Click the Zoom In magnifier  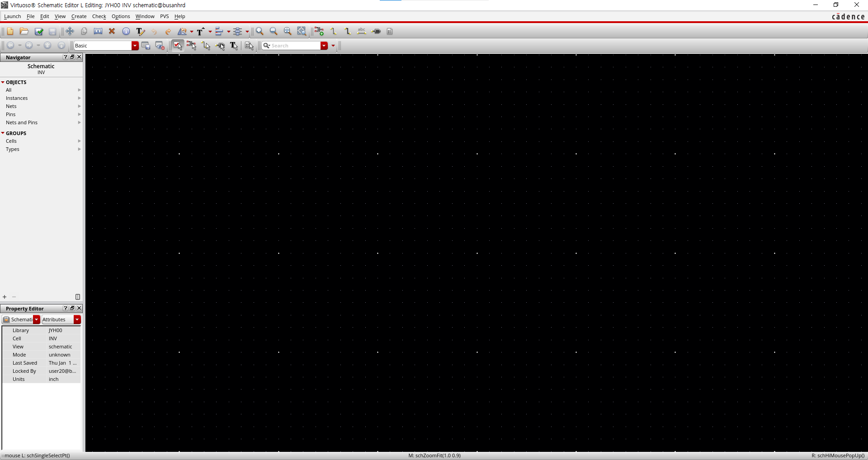pyautogui.click(x=259, y=31)
